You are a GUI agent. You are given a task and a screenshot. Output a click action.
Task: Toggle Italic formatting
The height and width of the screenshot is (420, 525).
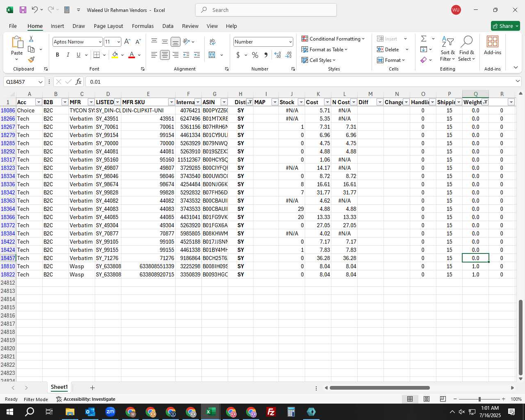(x=68, y=55)
